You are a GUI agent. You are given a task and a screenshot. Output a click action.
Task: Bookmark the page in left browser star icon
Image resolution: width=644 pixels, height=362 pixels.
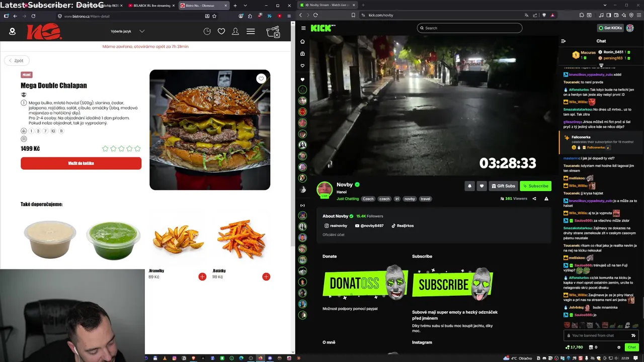click(x=214, y=16)
